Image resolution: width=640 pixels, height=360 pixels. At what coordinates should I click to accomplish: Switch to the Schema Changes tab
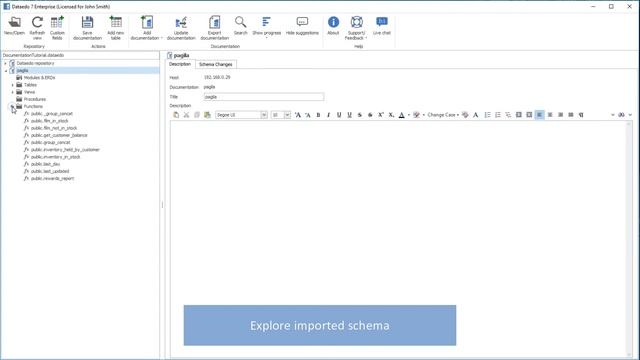(216, 64)
